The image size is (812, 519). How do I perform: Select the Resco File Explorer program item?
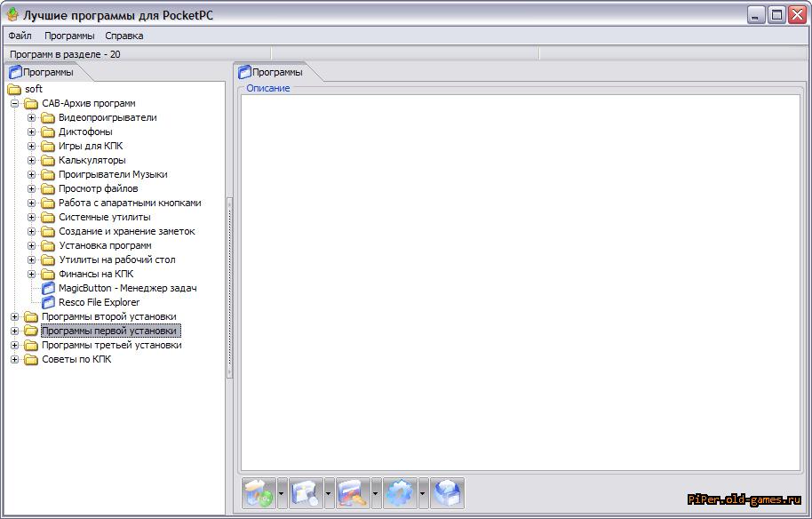[99, 302]
